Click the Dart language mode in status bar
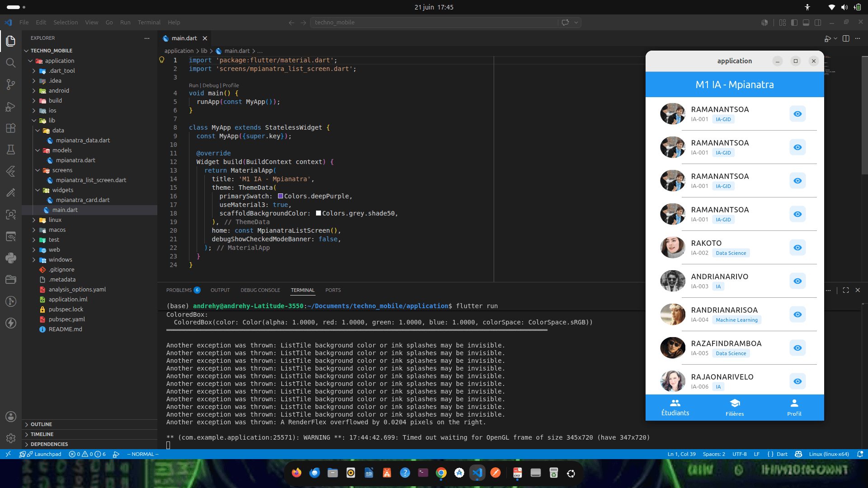The image size is (868, 488). pyautogui.click(x=782, y=454)
